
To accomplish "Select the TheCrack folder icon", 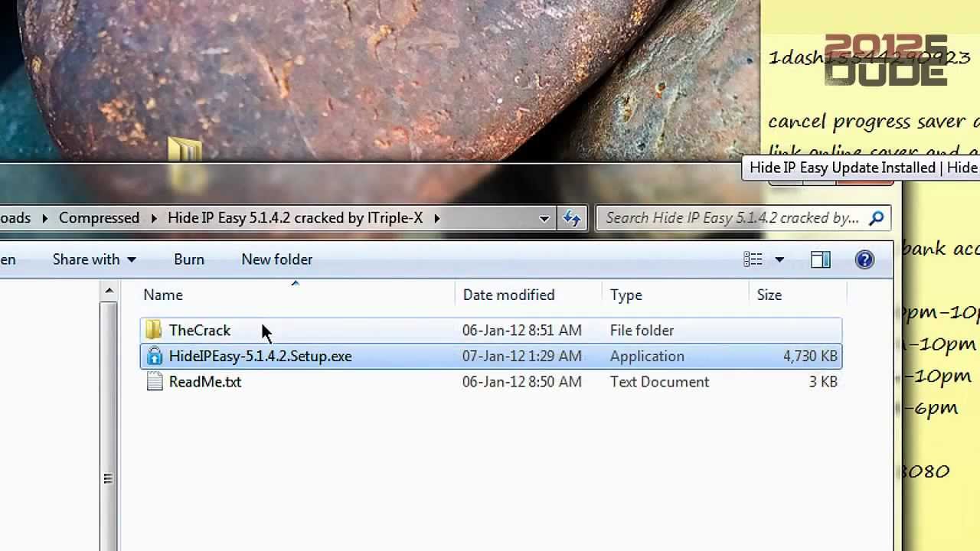I will pyautogui.click(x=154, y=330).
